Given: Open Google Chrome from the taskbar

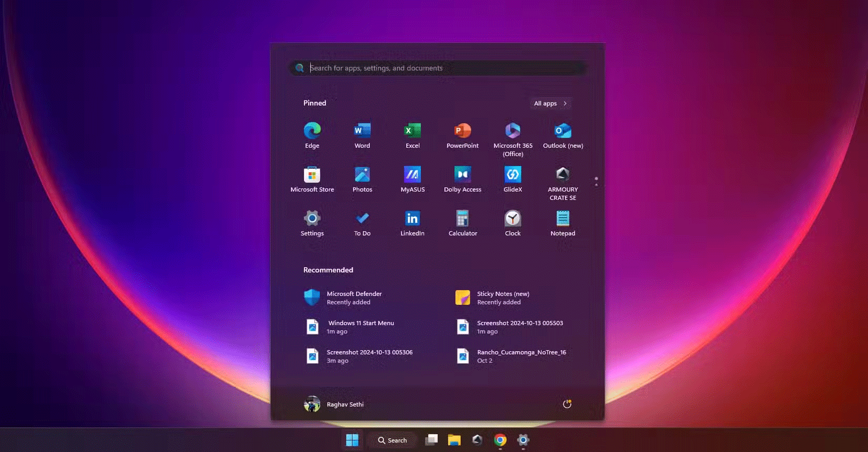Looking at the screenshot, I should click(x=500, y=440).
